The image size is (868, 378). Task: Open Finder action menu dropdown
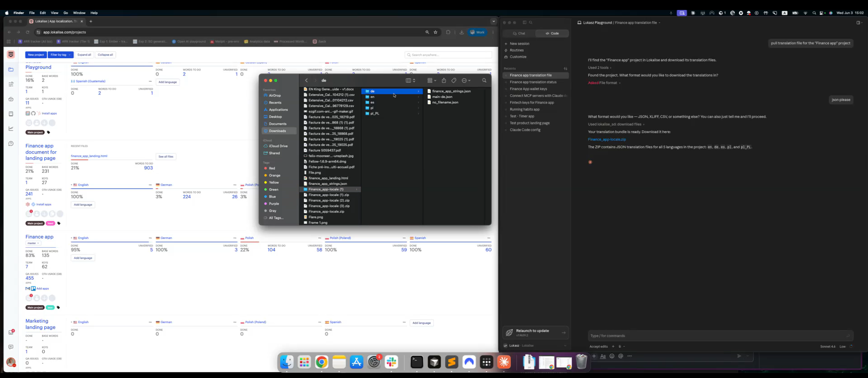coord(466,81)
